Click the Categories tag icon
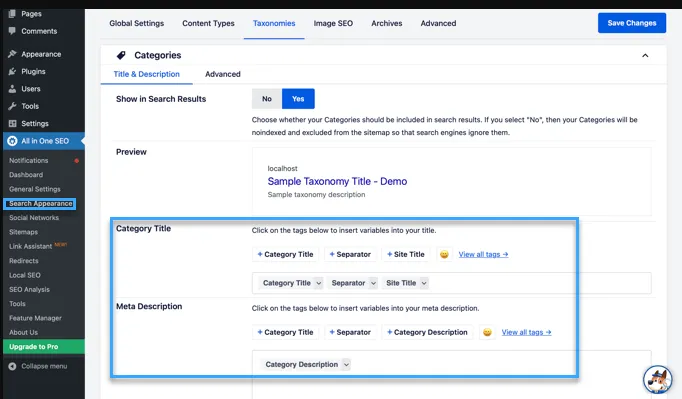Screen dimensions: 682x399 click(x=121, y=55)
